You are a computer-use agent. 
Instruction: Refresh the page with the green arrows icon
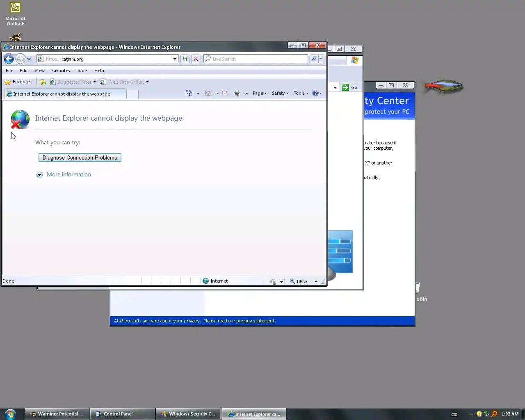185,59
